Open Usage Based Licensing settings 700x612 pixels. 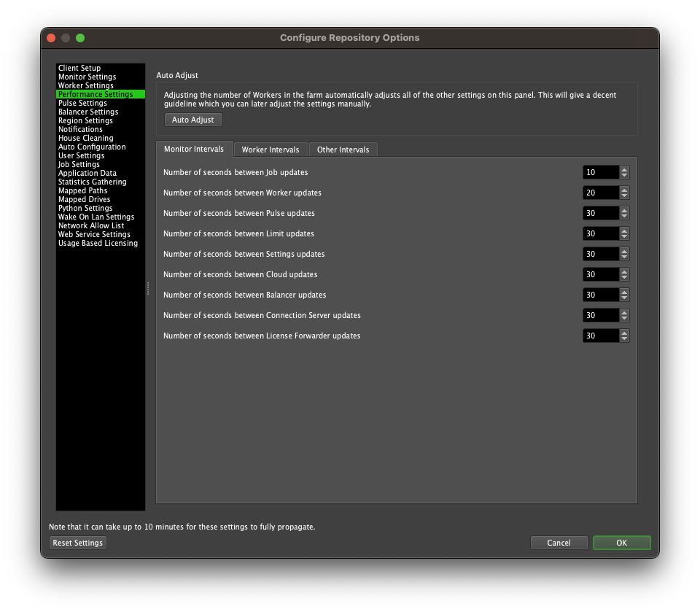98,244
